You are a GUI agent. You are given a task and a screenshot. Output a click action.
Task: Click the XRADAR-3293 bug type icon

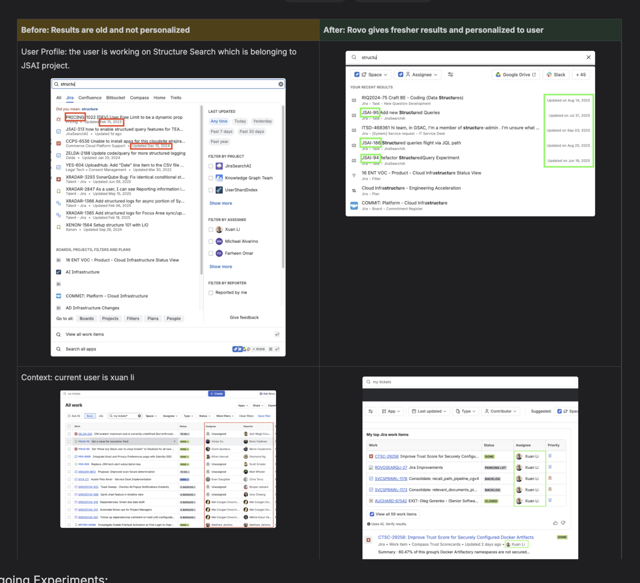click(x=58, y=179)
